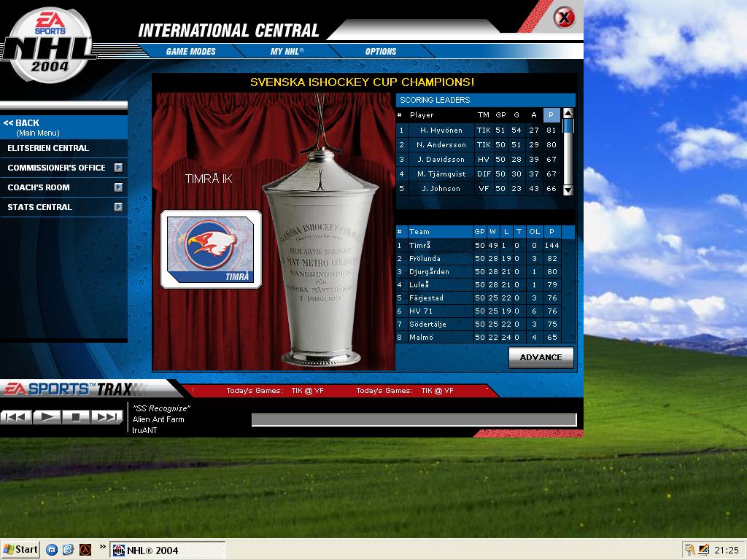
Task: Sort scoring leaders by the Player column
Action: 422,114
